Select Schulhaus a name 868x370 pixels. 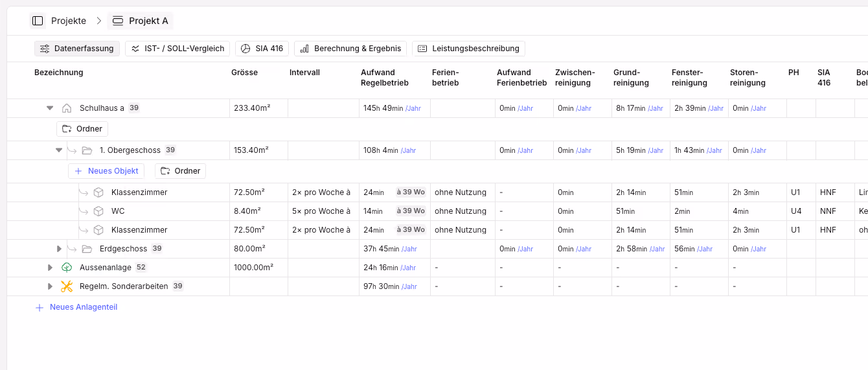[x=102, y=108]
